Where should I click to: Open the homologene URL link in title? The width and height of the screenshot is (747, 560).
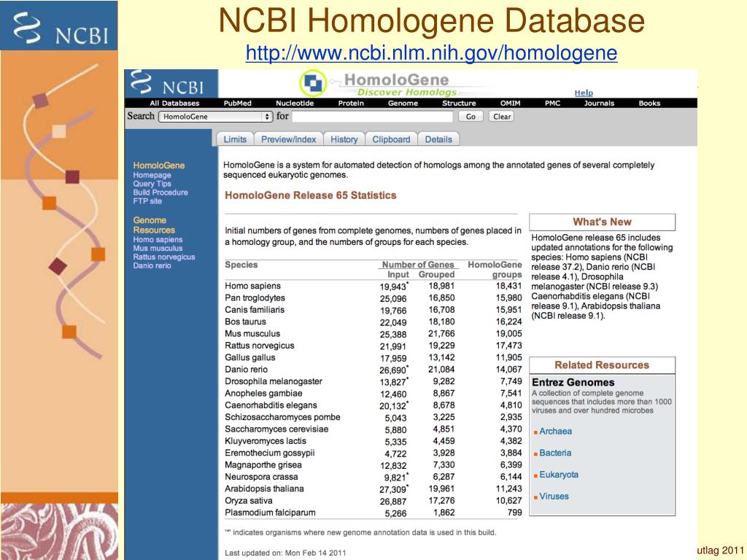click(x=431, y=52)
